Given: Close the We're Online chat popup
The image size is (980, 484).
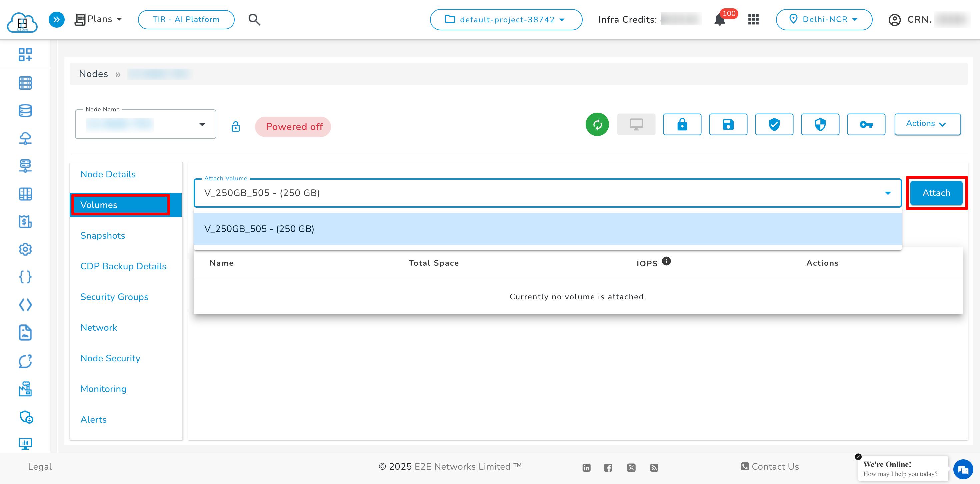Looking at the screenshot, I should [x=858, y=457].
